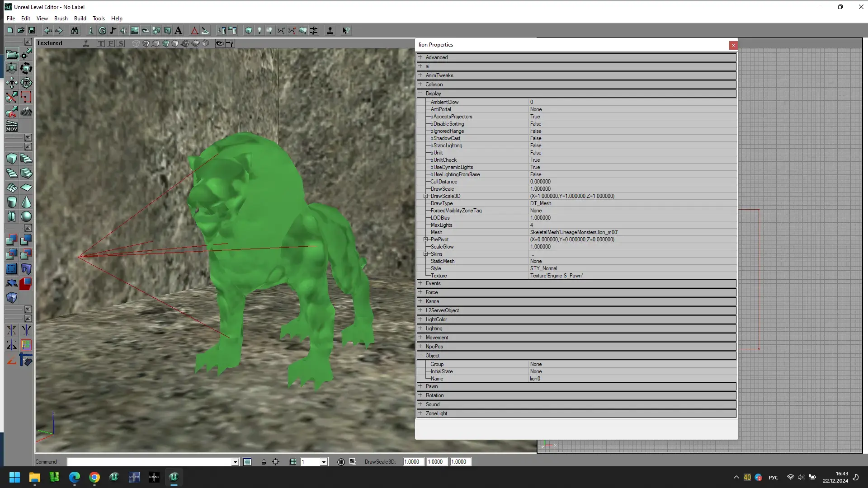Open the Animation browser letter A icon

(178, 30)
